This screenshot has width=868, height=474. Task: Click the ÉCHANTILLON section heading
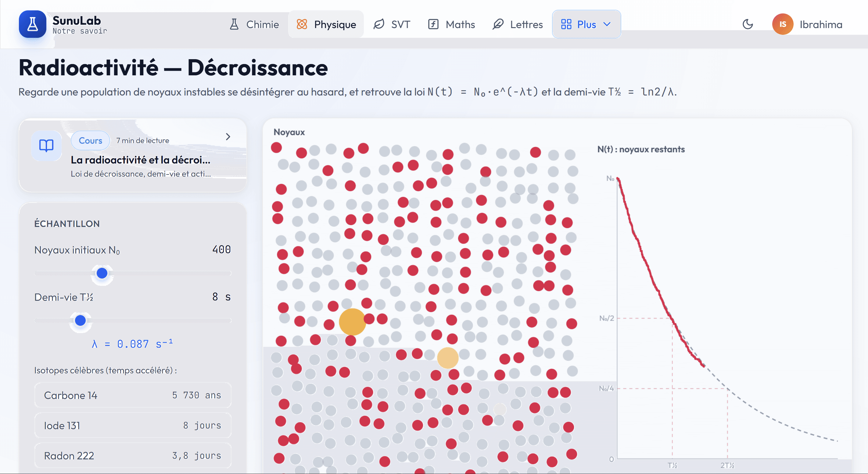pyautogui.click(x=67, y=224)
